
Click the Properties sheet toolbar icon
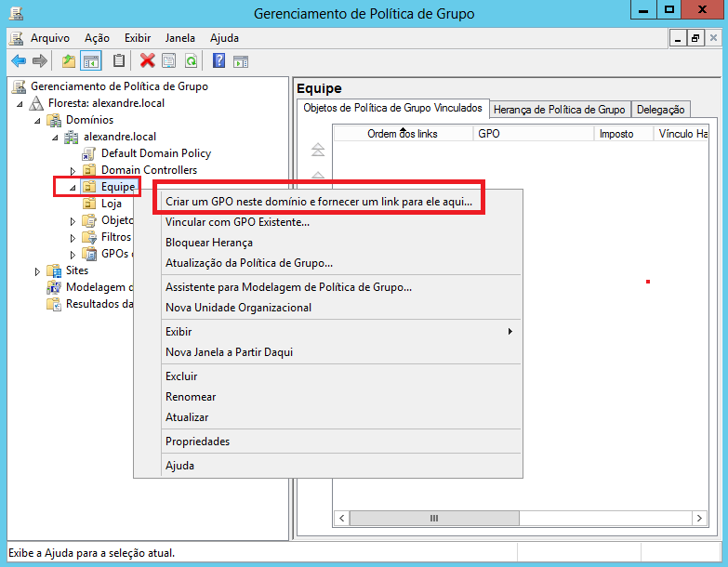point(169,60)
